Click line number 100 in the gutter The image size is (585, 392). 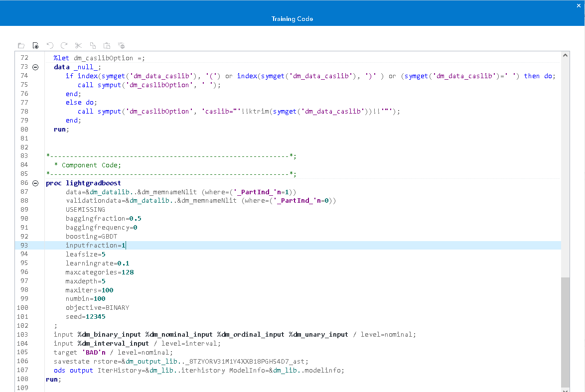pos(22,308)
